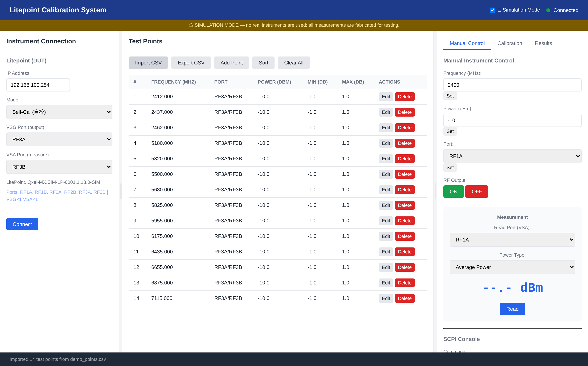Delete the 5680.000 MHz test point
The image size is (588, 366).
click(x=405, y=190)
